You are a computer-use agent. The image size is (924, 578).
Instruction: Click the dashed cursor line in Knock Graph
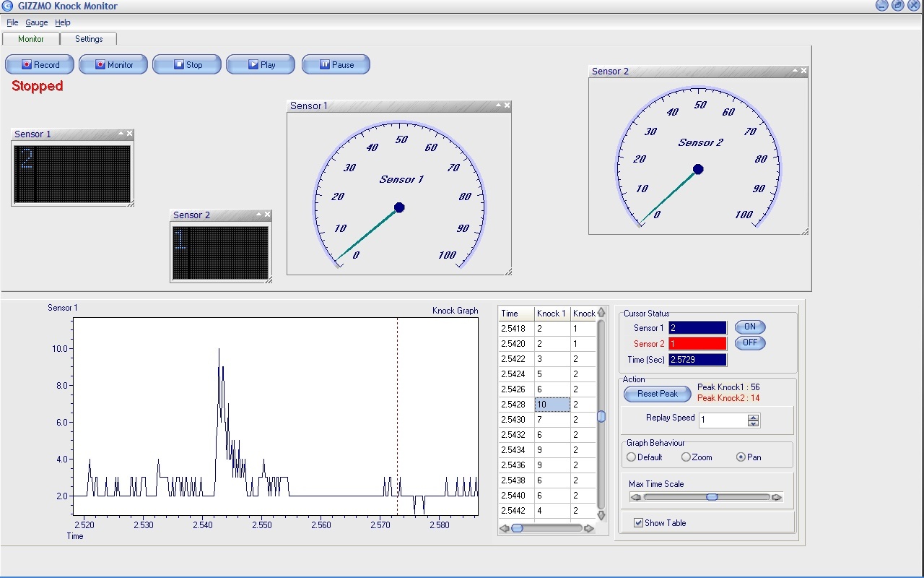[397, 416]
